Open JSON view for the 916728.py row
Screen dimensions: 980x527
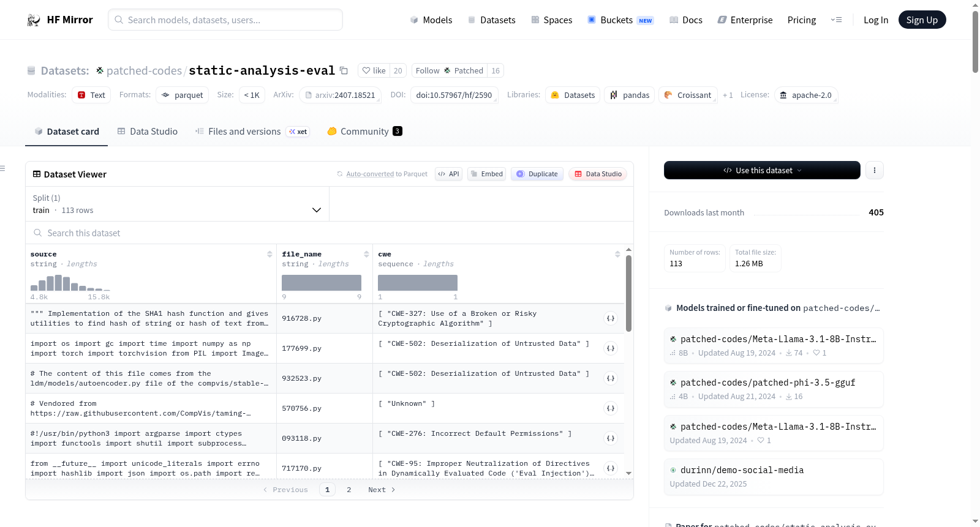611,318
